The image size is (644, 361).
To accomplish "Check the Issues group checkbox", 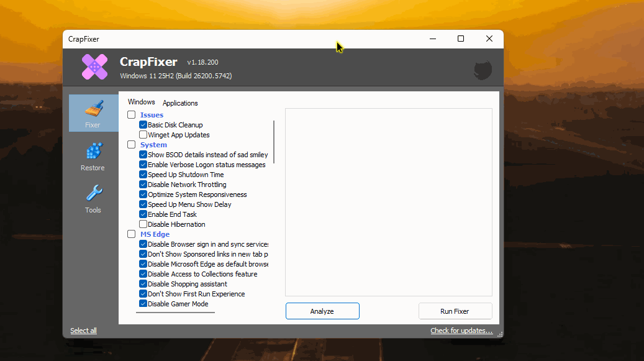I will (x=132, y=114).
